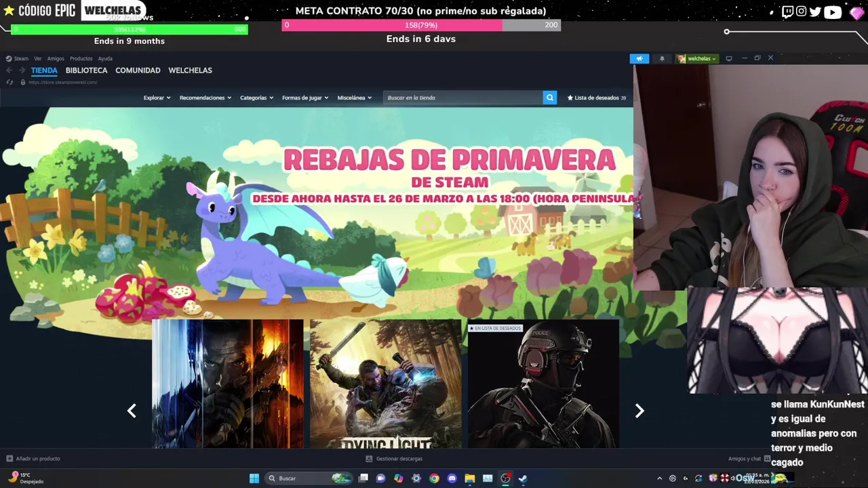The width and height of the screenshot is (868, 488).
Task: Switch to the COMUNIDAD tab
Action: 138,70
